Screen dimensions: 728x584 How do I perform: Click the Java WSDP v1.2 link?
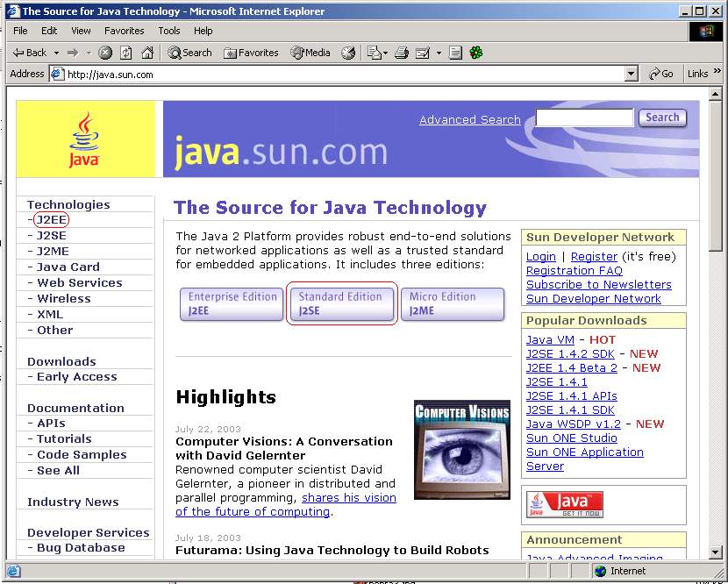tap(574, 424)
